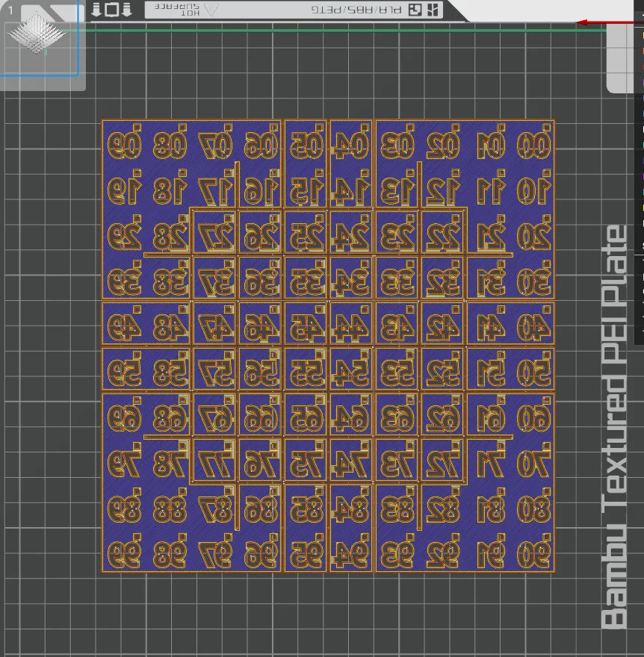Select the tile numbered 03
This screenshot has height=657, width=644.
coord(397,143)
